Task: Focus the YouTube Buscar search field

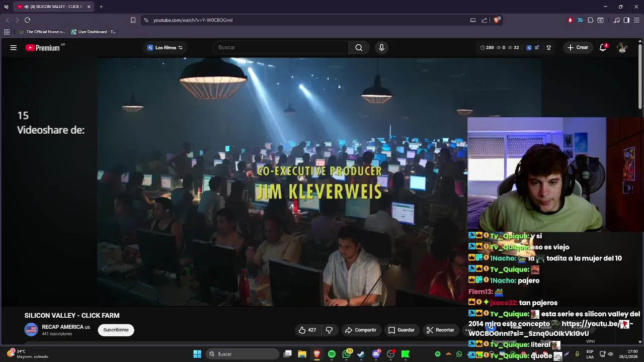Action: click(x=281, y=48)
